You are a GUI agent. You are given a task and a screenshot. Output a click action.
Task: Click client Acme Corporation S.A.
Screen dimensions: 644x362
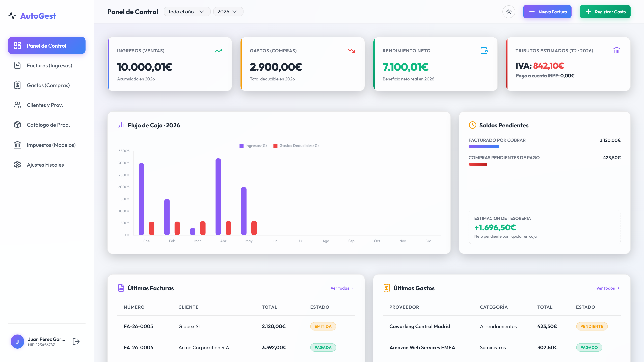click(204, 348)
